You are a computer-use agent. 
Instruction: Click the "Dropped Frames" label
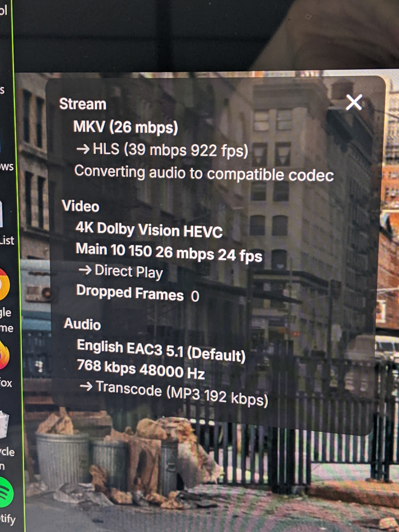(130, 293)
